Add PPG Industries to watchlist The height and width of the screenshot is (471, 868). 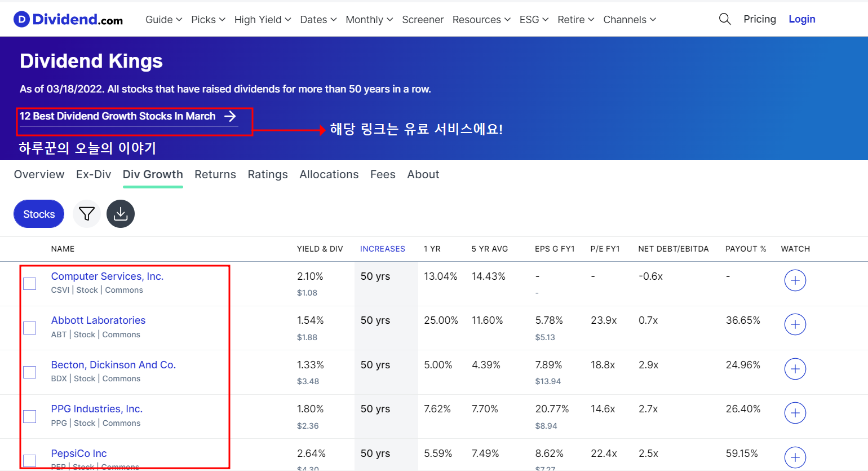point(795,413)
